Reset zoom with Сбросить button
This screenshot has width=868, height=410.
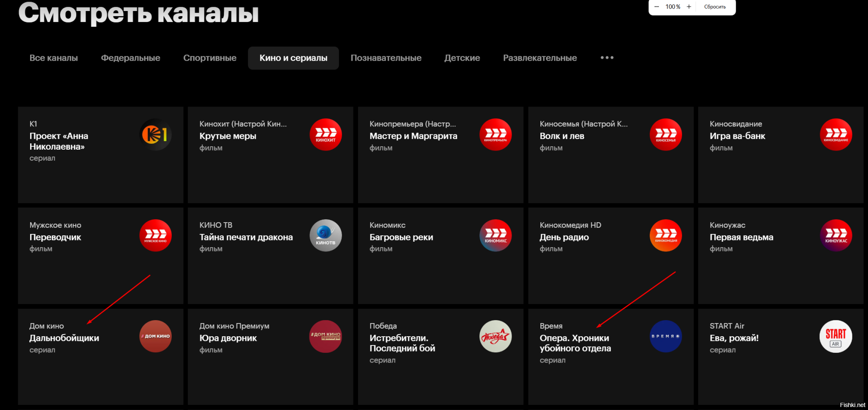click(715, 7)
